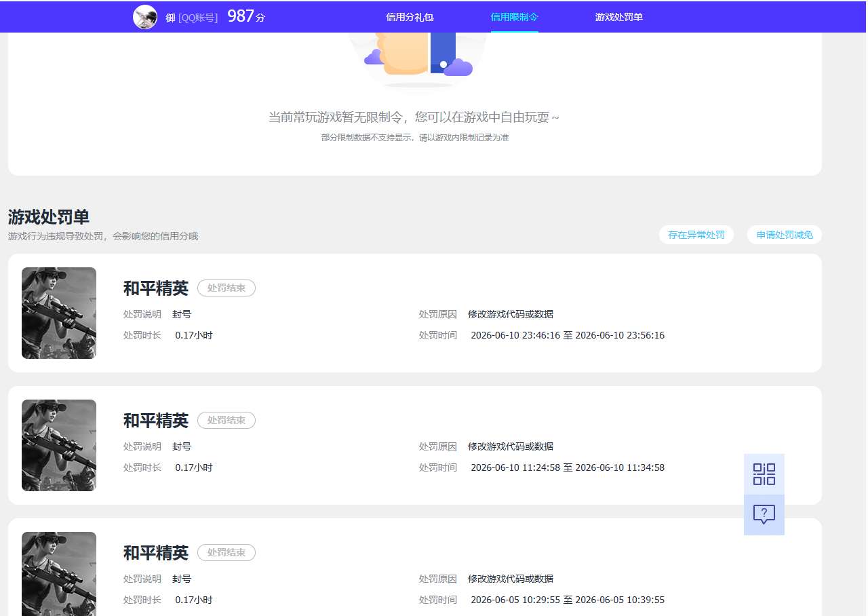Screen dimensions: 868x616
Task: Click the [QQ账号] label in header
Action: click(x=198, y=18)
